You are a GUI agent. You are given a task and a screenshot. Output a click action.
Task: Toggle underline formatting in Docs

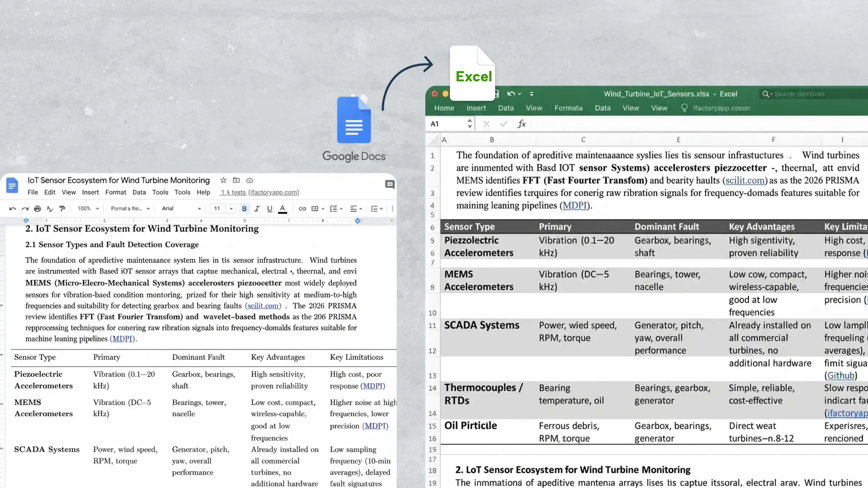click(x=269, y=209)
